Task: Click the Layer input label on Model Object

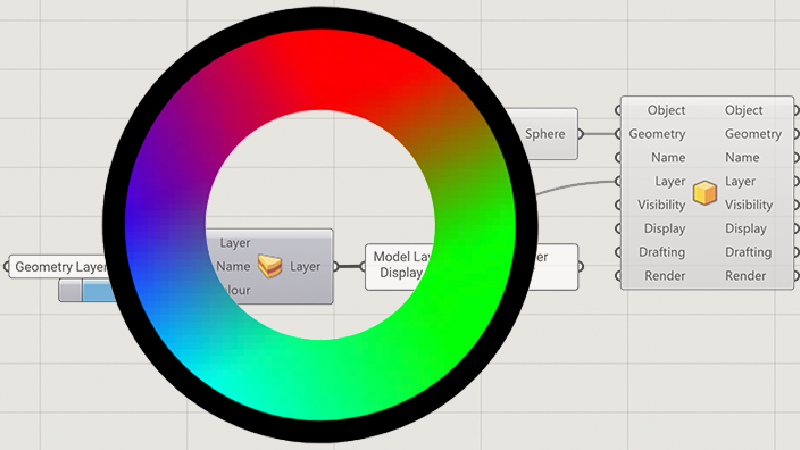Action: pyautogui.click(x=669, y=182)
